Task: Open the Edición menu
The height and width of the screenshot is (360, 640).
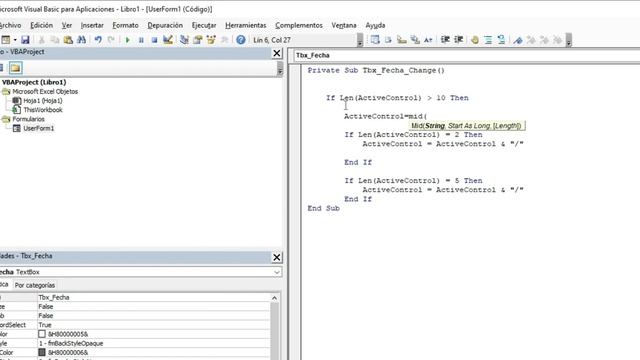Action: coord(41,25)
